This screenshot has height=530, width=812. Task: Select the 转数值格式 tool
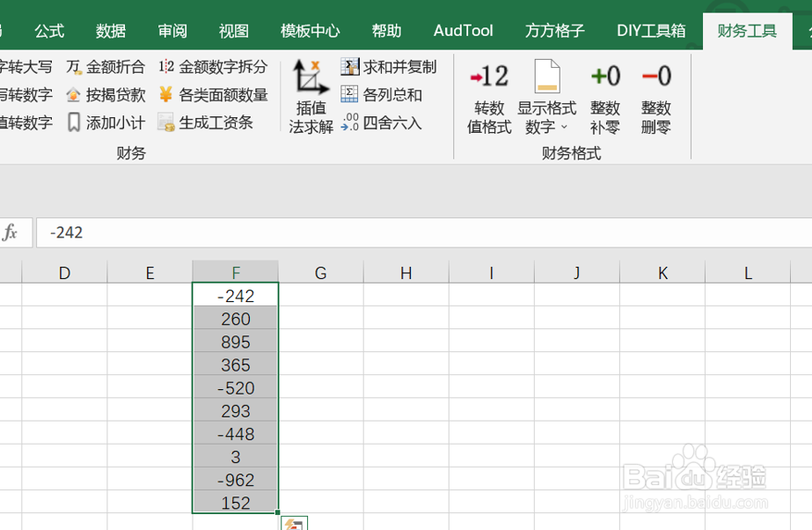[x=489, y=97]
